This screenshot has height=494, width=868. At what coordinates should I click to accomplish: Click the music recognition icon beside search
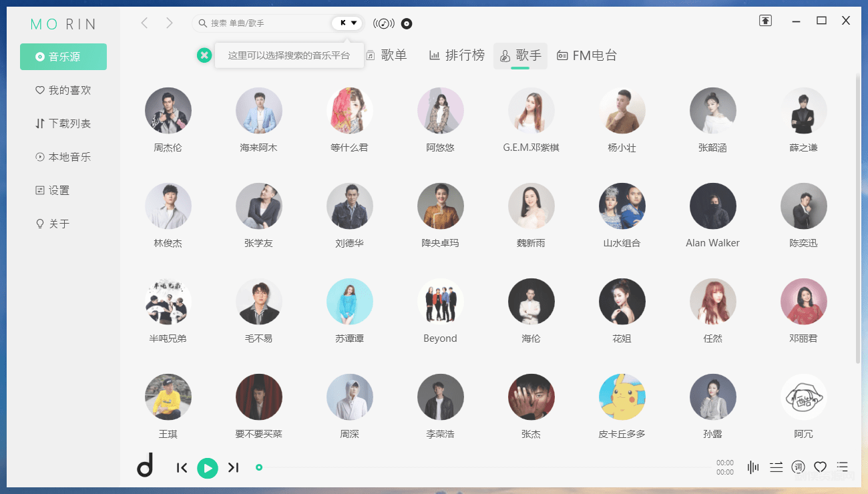click(x=383, y=23)
